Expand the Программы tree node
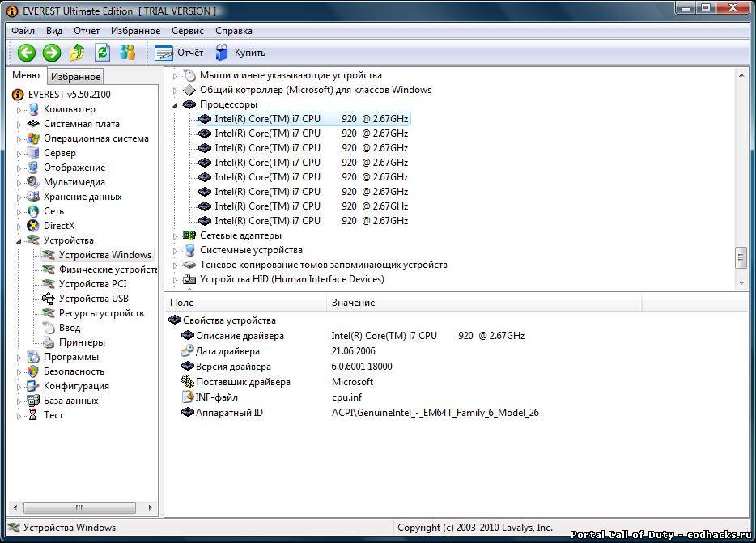Viewport: 756px width, 543px height. [x=19, y=358]
